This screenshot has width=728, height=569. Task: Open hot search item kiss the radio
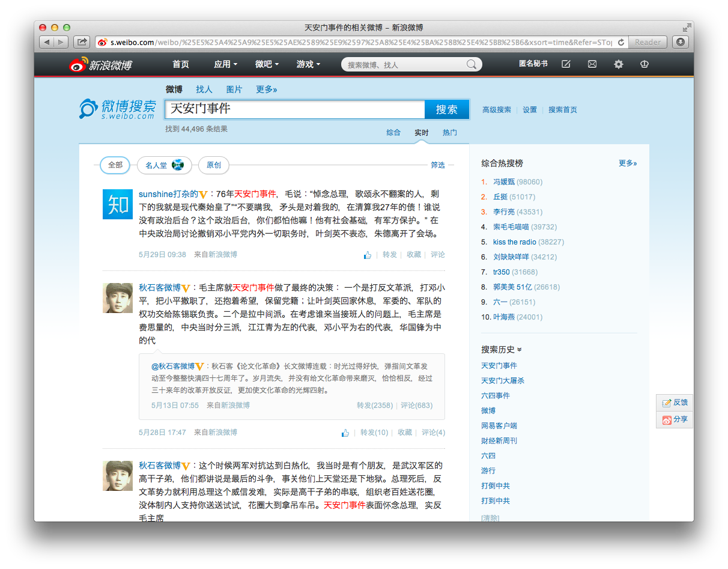pos(515,242)
